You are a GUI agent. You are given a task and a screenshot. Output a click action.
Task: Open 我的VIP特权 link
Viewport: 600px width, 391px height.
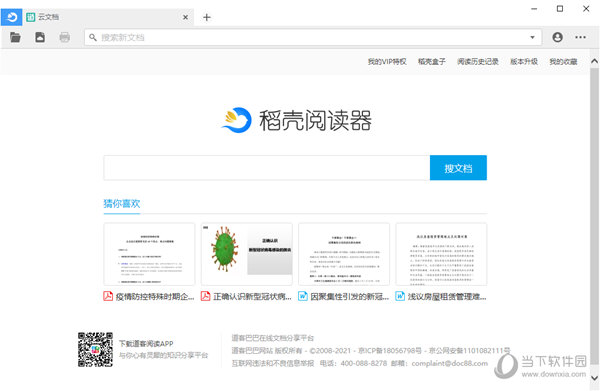click(387, 62)
